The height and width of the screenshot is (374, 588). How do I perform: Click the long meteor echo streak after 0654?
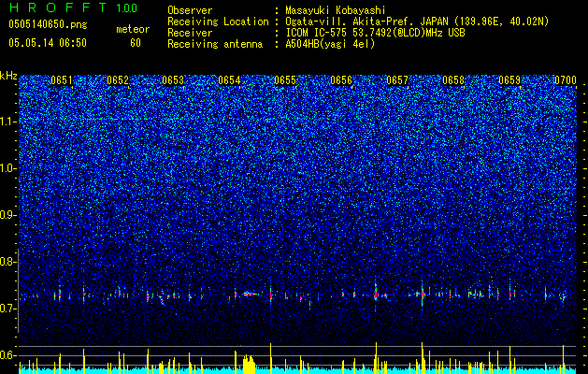tap(251, 294)
